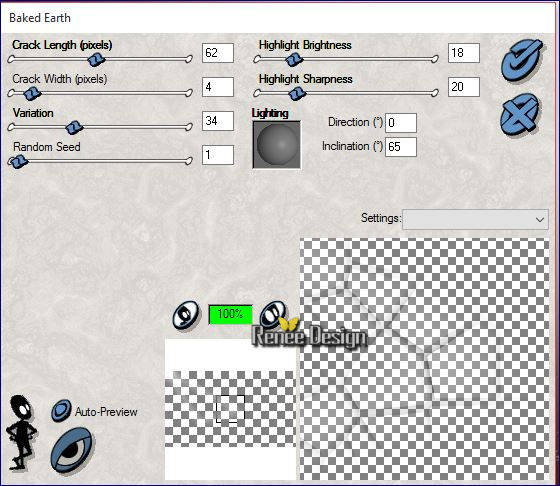Click the blue X cancel icon
560x486 pixels.
pos(520,114)
